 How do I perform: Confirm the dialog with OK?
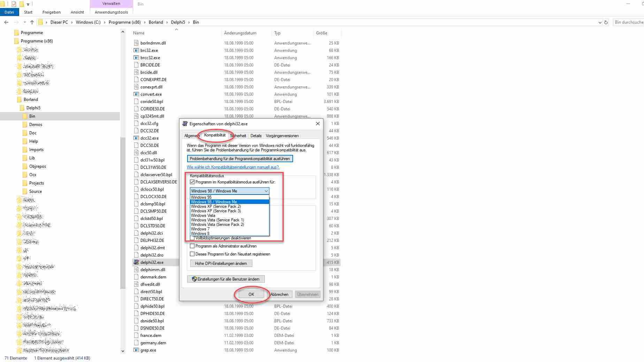pyautogui.click(x=251, y=294)
